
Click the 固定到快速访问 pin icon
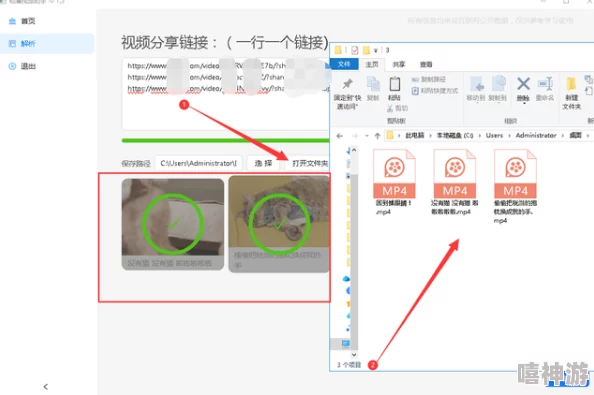coord(347,84)
